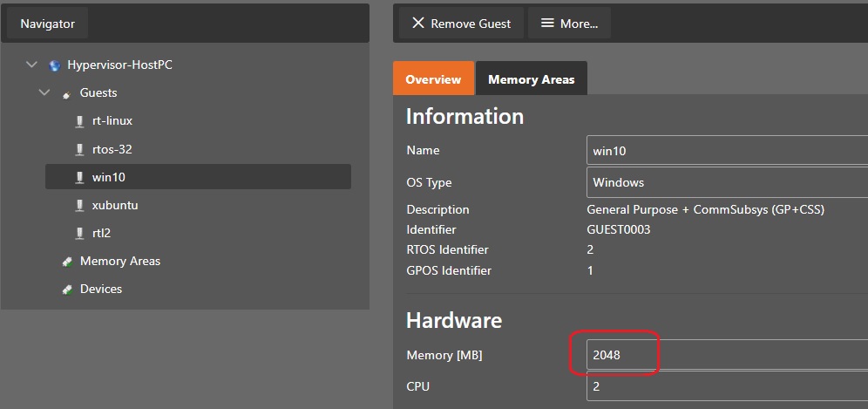Open the More... menu
Screen dimensions: 868x409
[570, 24]
